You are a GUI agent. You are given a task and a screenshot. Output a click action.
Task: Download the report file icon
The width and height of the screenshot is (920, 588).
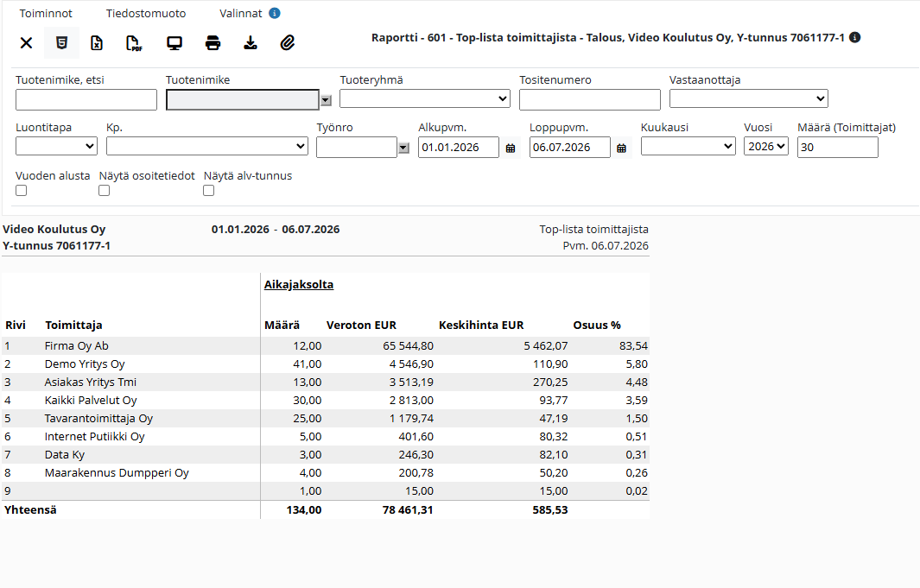[251, 43]
